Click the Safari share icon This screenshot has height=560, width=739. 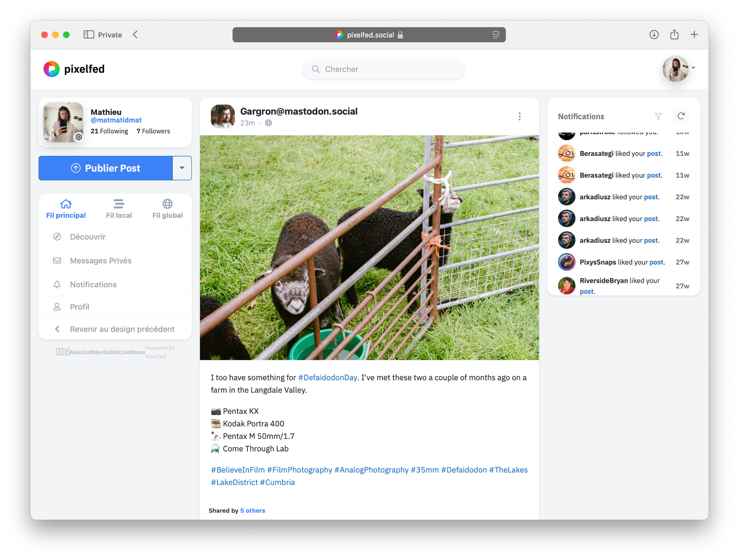pyautogui.click(x=674, y=35)
